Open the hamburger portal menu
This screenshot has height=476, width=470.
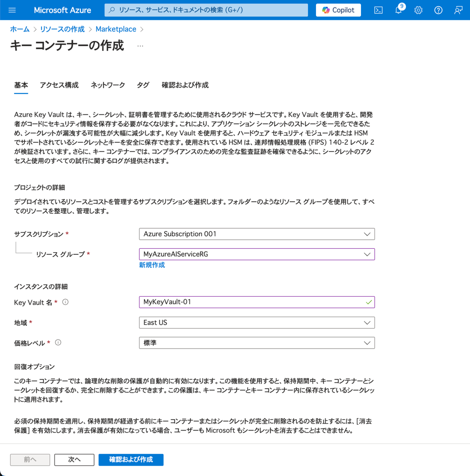(12, 10)
